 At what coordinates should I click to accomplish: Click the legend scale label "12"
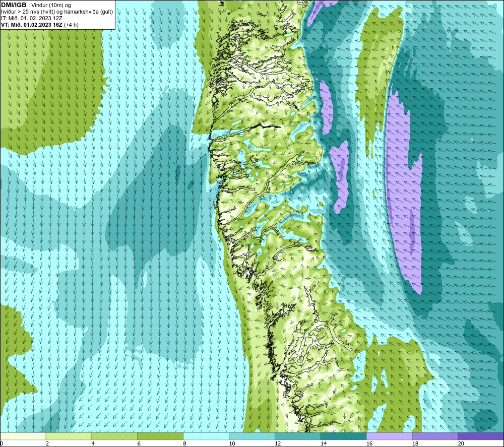coord(278,443)
